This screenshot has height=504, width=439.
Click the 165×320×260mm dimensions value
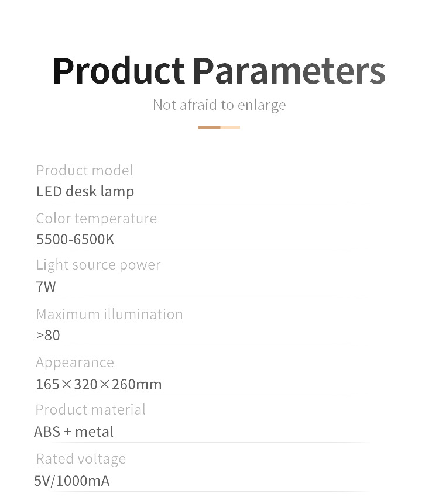click(x=98, y=384)
